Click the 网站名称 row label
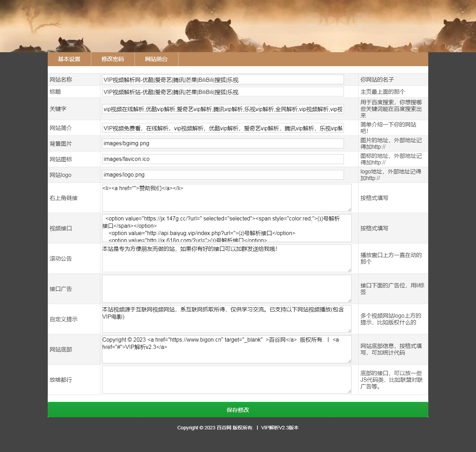The width and height of the screenshot is (476, 452). (61, 80)
